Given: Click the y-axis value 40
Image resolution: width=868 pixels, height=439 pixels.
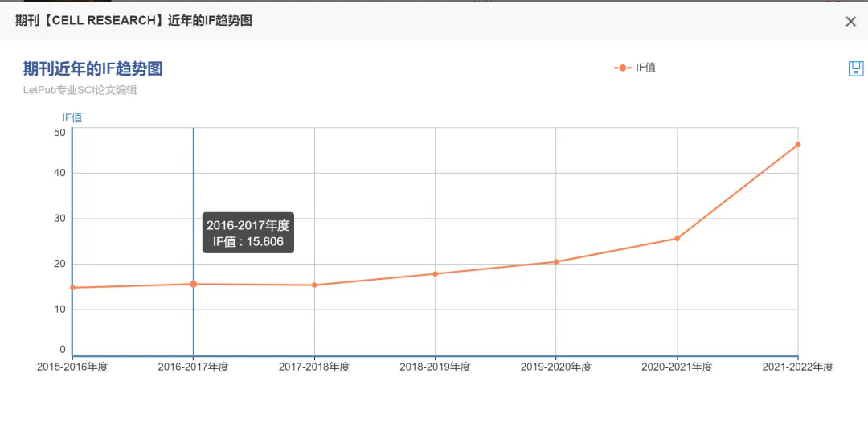Looking at the screenshot, I should (x=59, y=174).
